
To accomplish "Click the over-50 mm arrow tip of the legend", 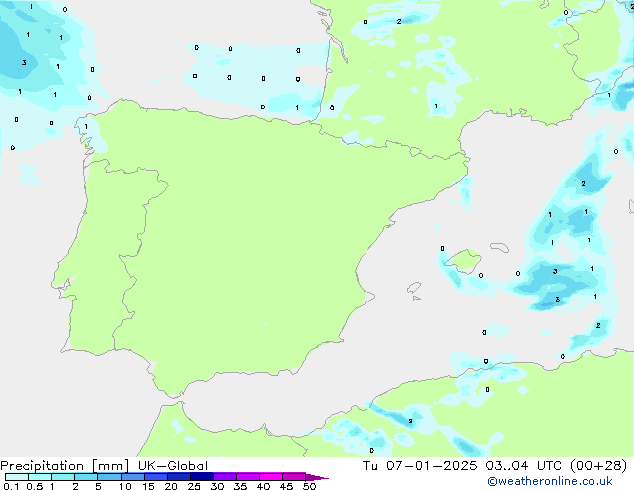I will pyautogui.click(x=317, y=477).
